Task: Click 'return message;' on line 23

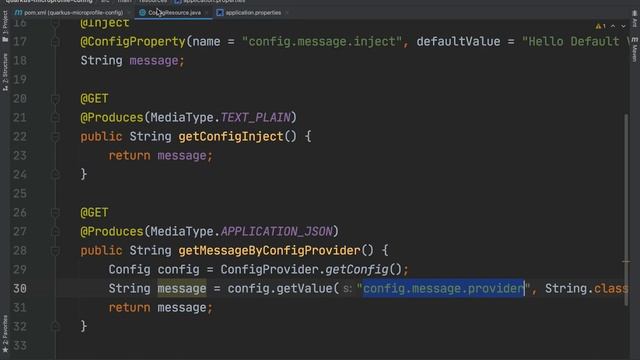Action: [x=160, y=156]
